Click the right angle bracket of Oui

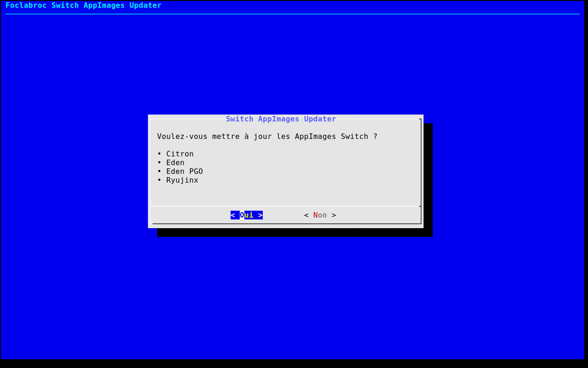pyautogui.click(x=260, y=215)
